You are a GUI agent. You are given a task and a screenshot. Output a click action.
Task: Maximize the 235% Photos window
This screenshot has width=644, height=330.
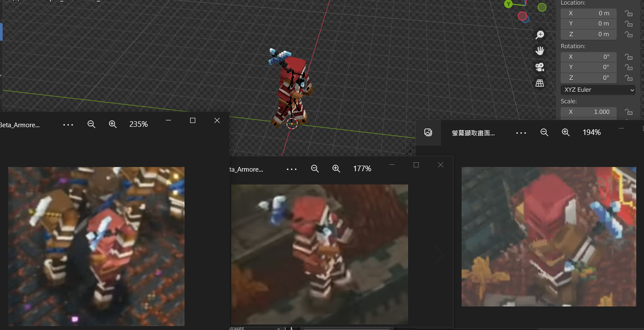(x=193, y=120)
